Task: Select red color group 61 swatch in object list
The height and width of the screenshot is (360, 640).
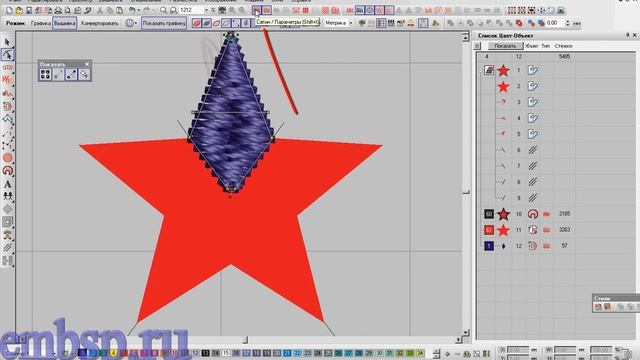Action: coord(489,230)
